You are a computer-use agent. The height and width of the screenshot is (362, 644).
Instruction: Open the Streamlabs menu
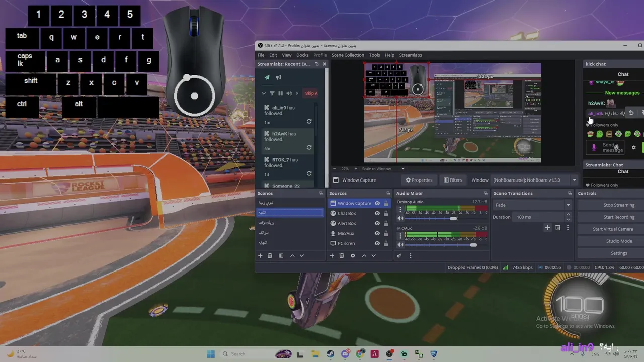tap(411, 55)
